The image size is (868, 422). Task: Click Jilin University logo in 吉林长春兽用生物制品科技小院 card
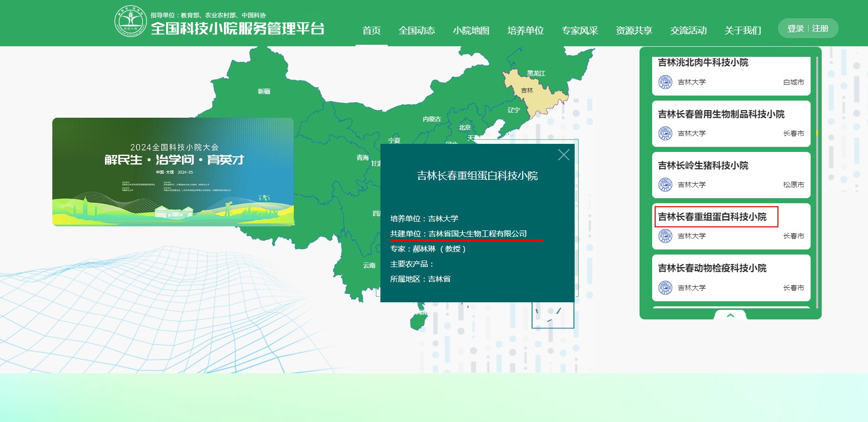tap(665, 133)
